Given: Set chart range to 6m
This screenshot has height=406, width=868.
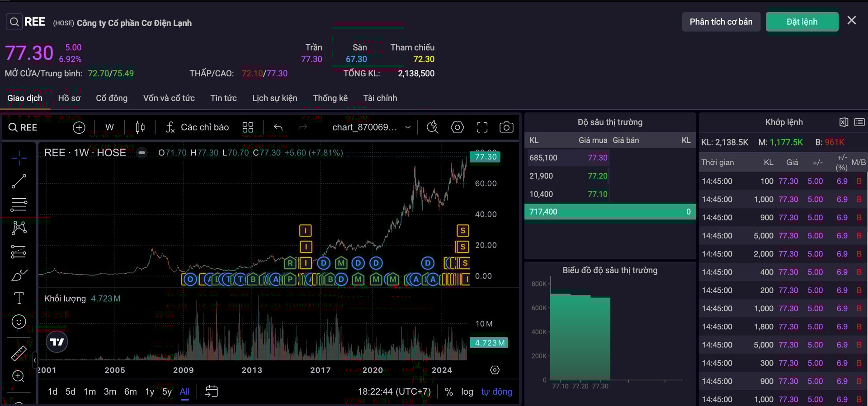Looking at the screenshot, I should pos(130,392).
